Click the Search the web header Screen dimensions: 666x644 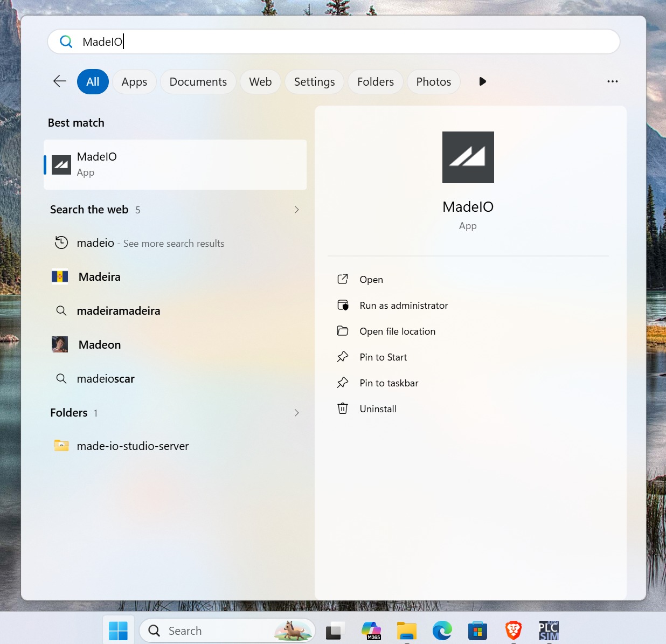tap(89, 210)
